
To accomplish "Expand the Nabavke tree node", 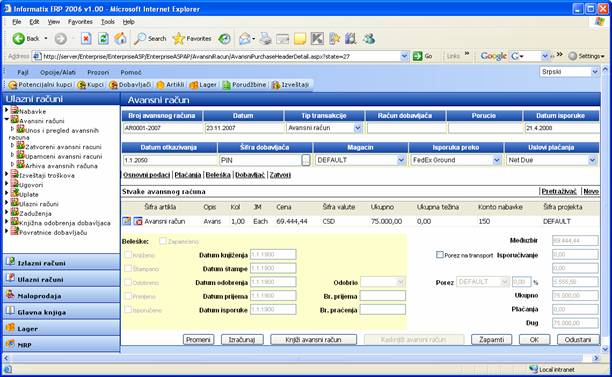I will tap(6, 110).
